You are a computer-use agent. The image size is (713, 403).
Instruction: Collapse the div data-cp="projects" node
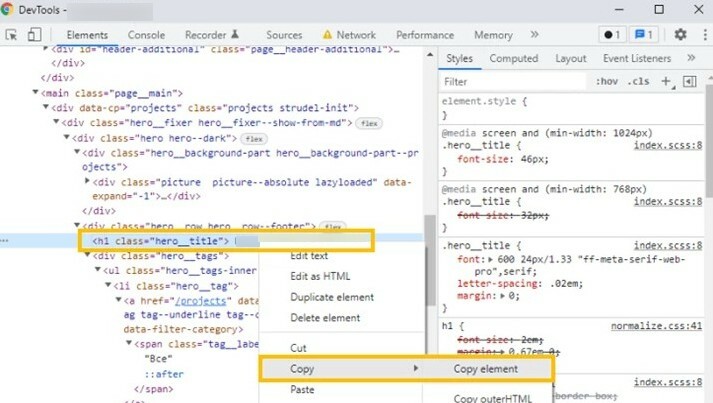click(46, 107)
